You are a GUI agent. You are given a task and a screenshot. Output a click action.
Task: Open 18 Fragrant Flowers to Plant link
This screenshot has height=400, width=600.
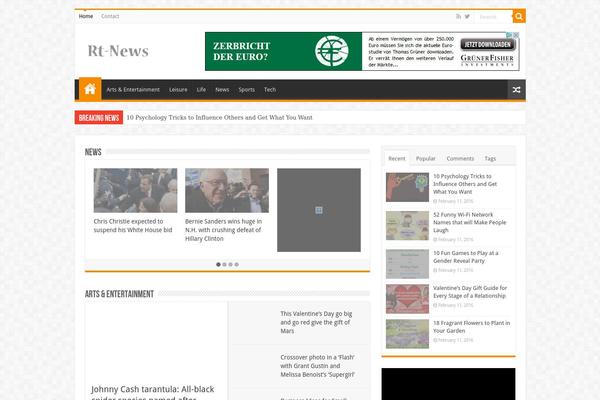[x=471, y=327]
